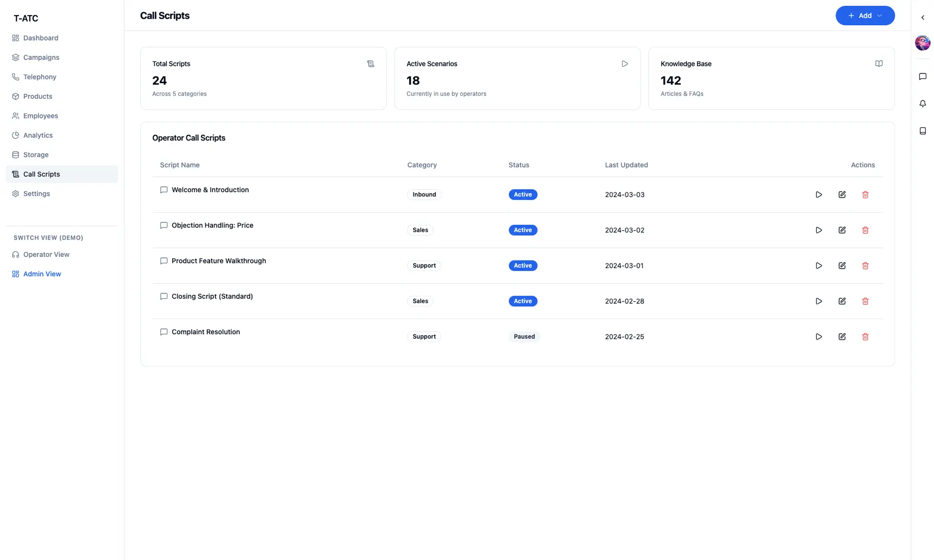Edit the Welcome & Introduction script
Viewport: 934px width, 560px height.
[x=842, y=195]
